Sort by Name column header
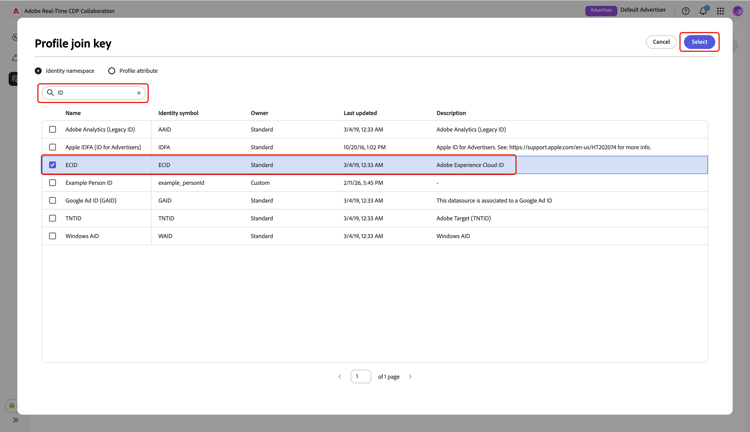The image size is (750, 432). tap(73, 113)
